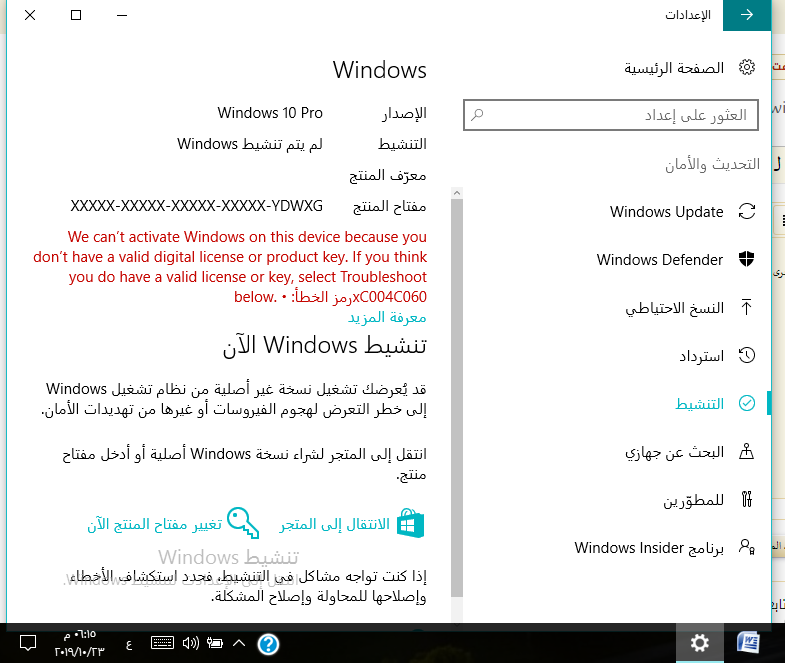Click the back arrow in Settings title bar
This screenshot has height=663, width=785.
point(746,15)
